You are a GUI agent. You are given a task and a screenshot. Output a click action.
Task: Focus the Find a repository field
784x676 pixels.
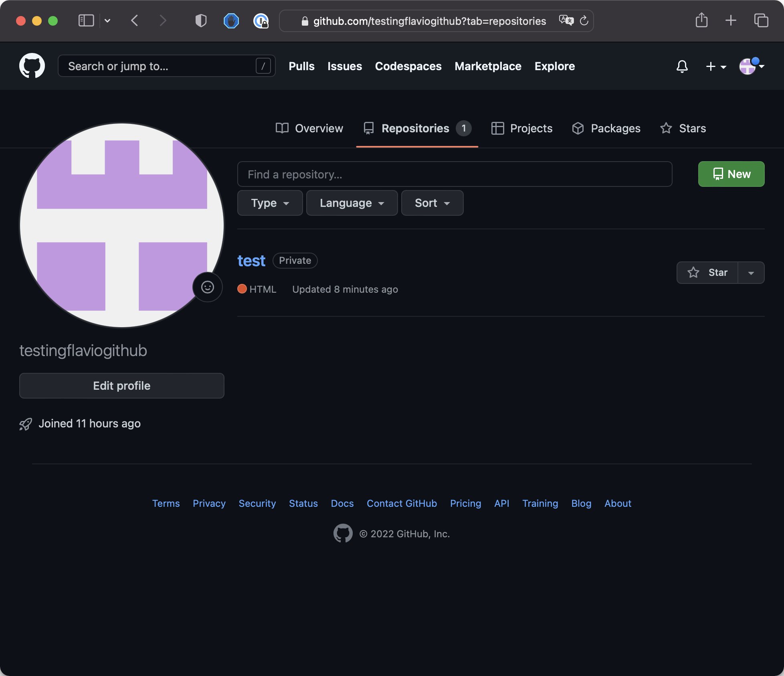coord(454,174)
